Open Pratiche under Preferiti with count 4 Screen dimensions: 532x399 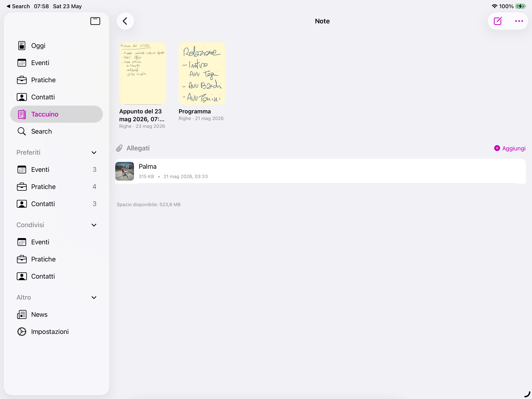pos(56,187)
